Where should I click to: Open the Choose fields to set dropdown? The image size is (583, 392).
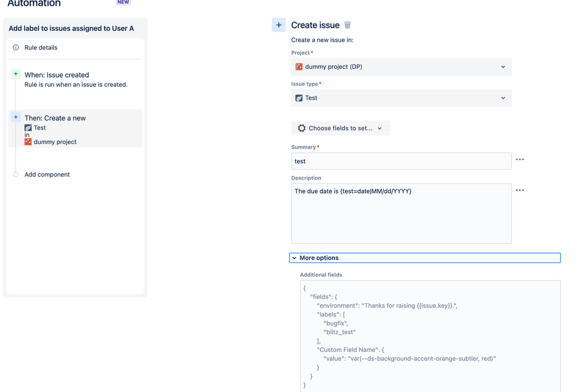pos(341,128)
